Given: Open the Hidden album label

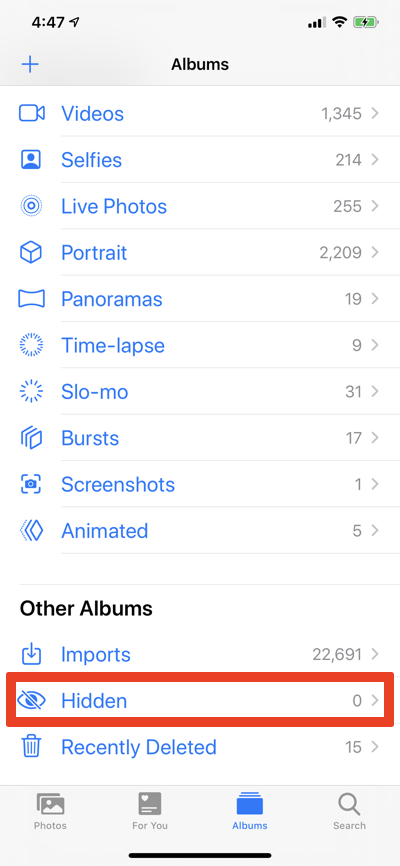Looking at the screenshot, I should tap(94, 700).
